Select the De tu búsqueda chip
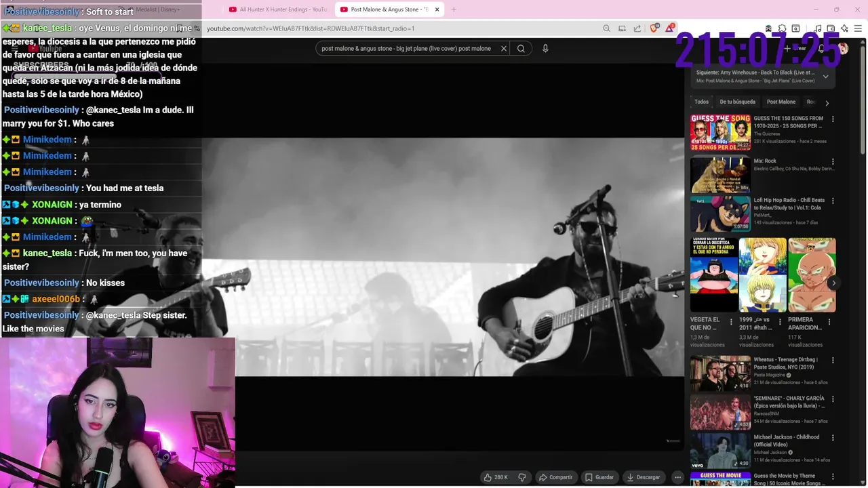This screenshot has height=488, width=868. coord(737,102)
